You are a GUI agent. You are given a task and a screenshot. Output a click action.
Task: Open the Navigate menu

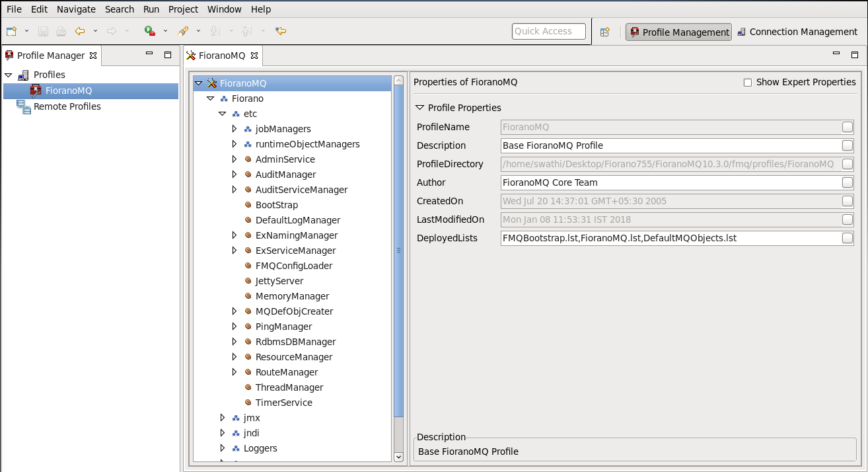(x=76, y=9)
